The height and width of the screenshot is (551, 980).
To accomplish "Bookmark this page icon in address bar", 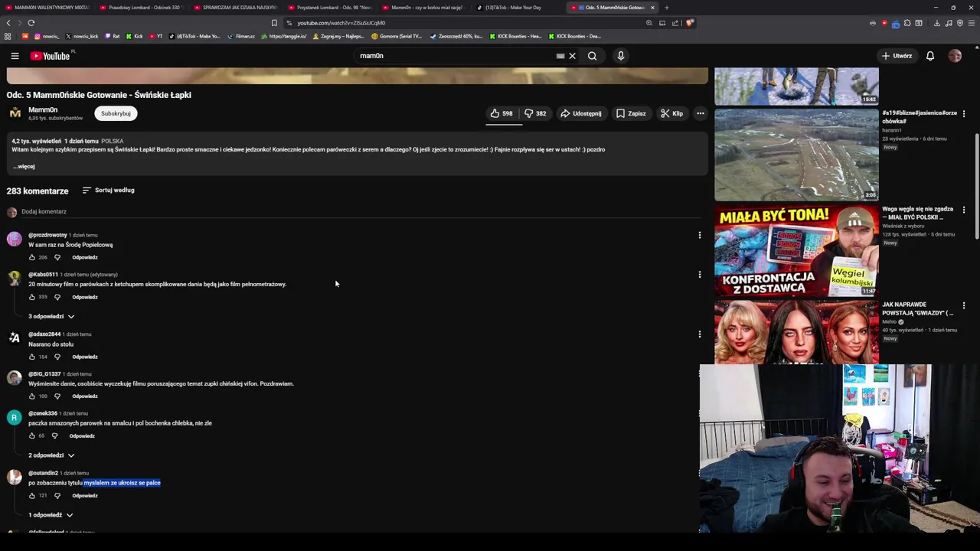I will (x=274, y=23).
